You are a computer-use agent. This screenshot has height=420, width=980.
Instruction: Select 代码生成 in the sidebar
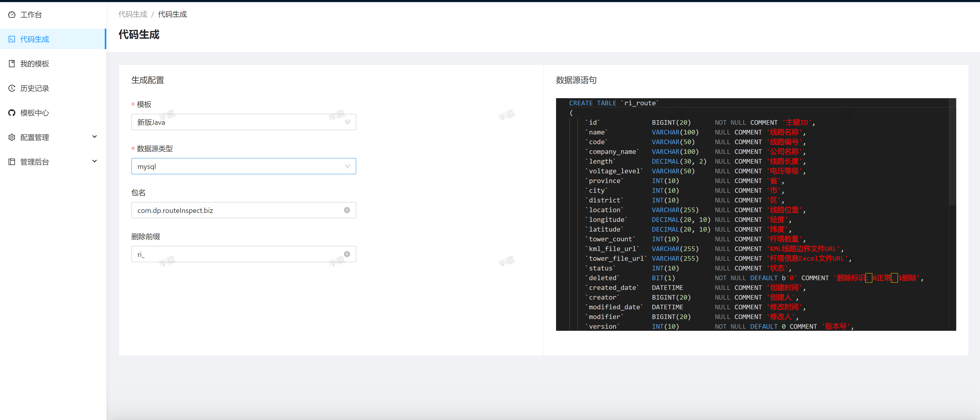[x=53, y=39]
